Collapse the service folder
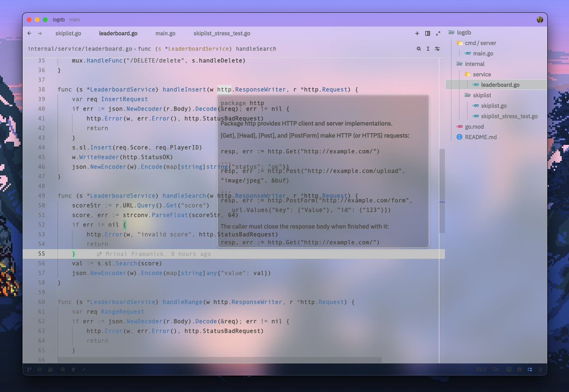The image size is (569, 392). click(477, 74)
